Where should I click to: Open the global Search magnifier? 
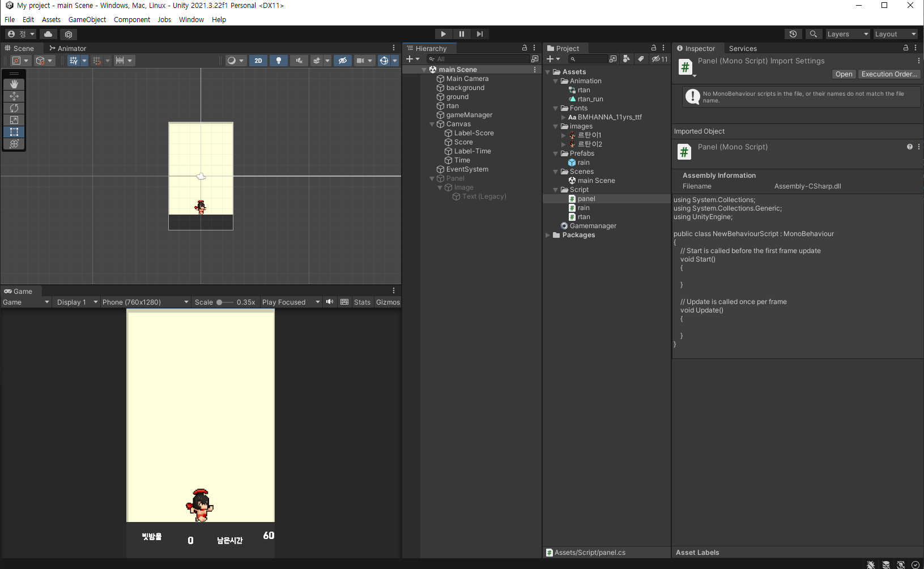coord(814,34)
